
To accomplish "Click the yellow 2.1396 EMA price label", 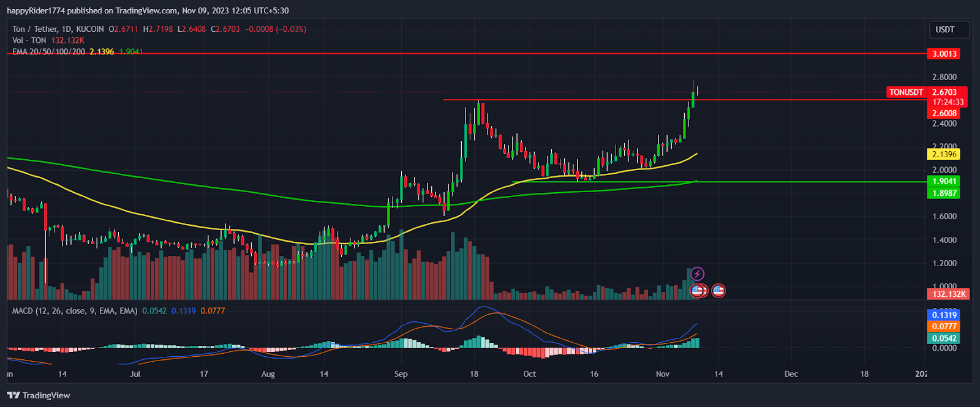I will point(944,154).
